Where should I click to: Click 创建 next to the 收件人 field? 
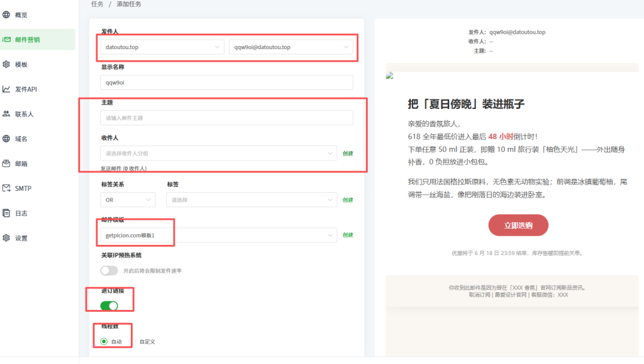coord(348,152)
